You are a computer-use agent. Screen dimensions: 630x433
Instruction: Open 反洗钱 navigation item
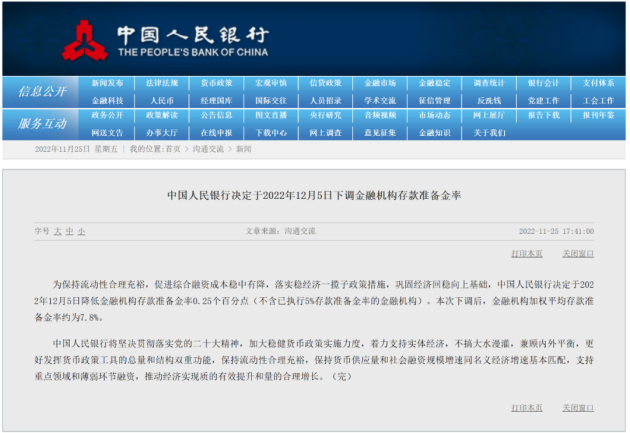click(489, 100)
